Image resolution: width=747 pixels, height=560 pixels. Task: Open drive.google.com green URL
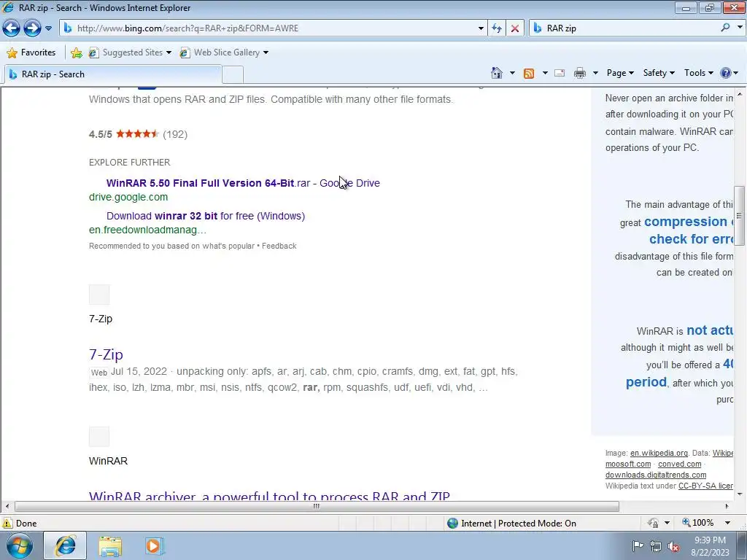[x=128, y=197]
